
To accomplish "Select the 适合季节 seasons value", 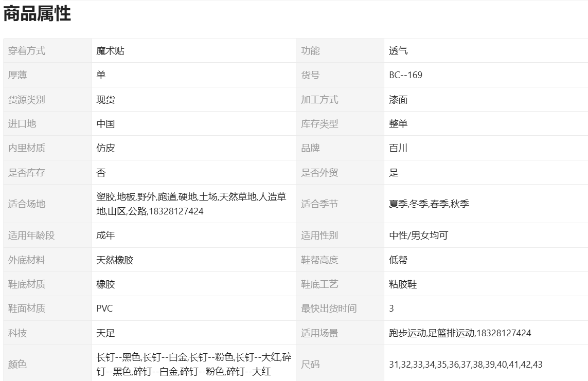I will pyautogui.click(x=429, y=204).
